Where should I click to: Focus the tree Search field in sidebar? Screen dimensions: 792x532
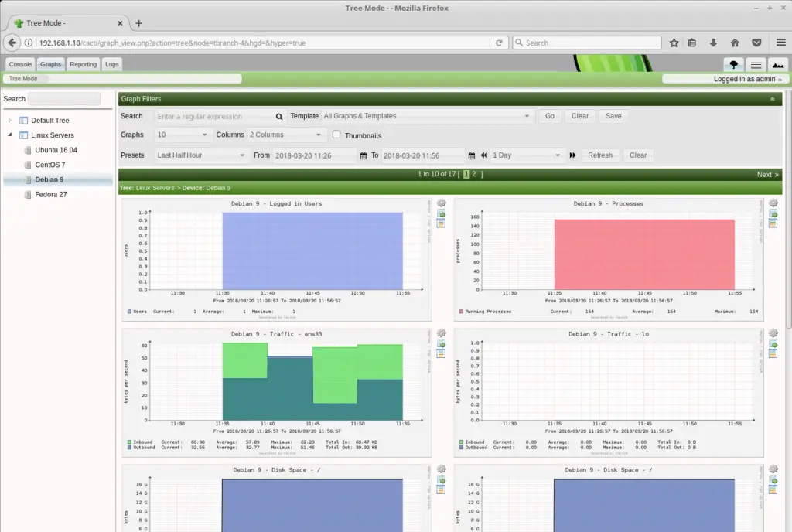64,99
